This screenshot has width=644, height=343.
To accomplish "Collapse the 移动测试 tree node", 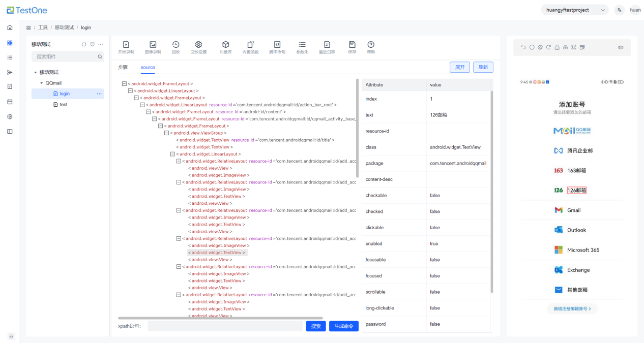I will click(x=35, y=72).
